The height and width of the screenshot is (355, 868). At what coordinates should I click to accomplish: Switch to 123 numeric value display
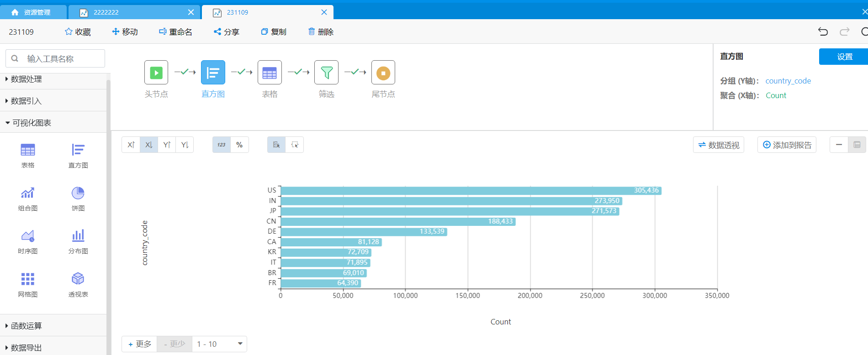click(222, 145)
